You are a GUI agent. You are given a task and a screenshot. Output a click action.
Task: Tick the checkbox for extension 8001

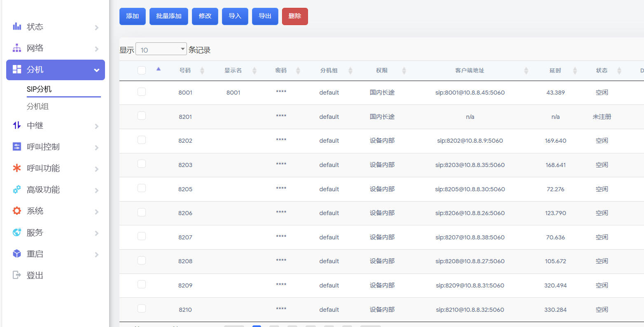point(142,92)
